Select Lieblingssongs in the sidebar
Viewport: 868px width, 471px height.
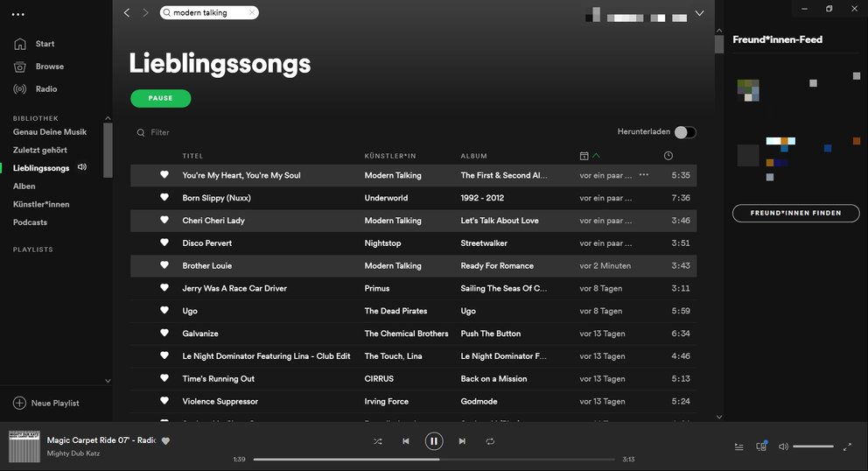click(x=41, y=168)
